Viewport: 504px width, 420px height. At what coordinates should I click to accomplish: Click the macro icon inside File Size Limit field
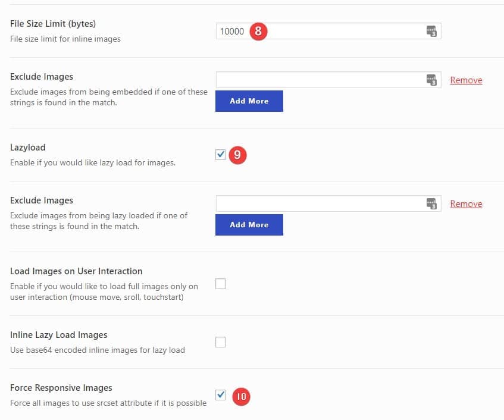pos(432,31)
